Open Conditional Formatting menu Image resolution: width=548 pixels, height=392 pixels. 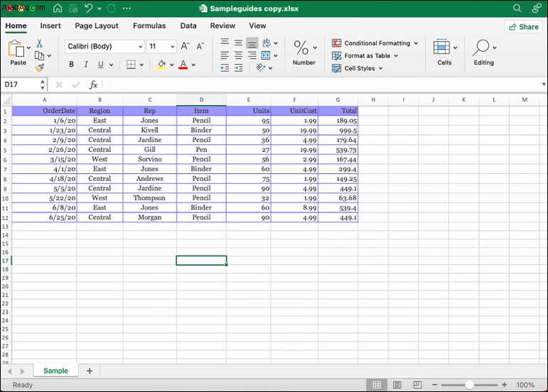pyautogui.click(x=375, y=43)
